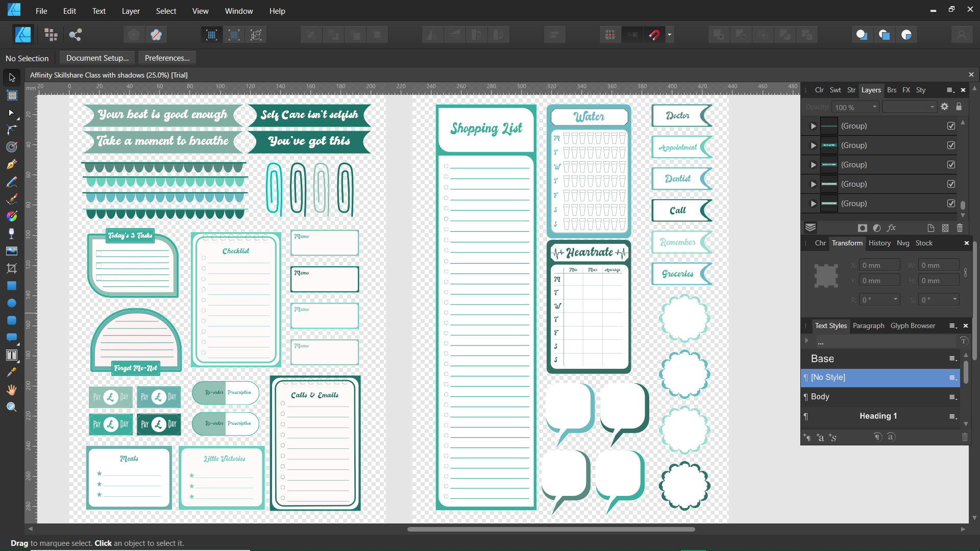
Task: Toggle visibility of the second (Group) layer
Action: tap(951, 145)
